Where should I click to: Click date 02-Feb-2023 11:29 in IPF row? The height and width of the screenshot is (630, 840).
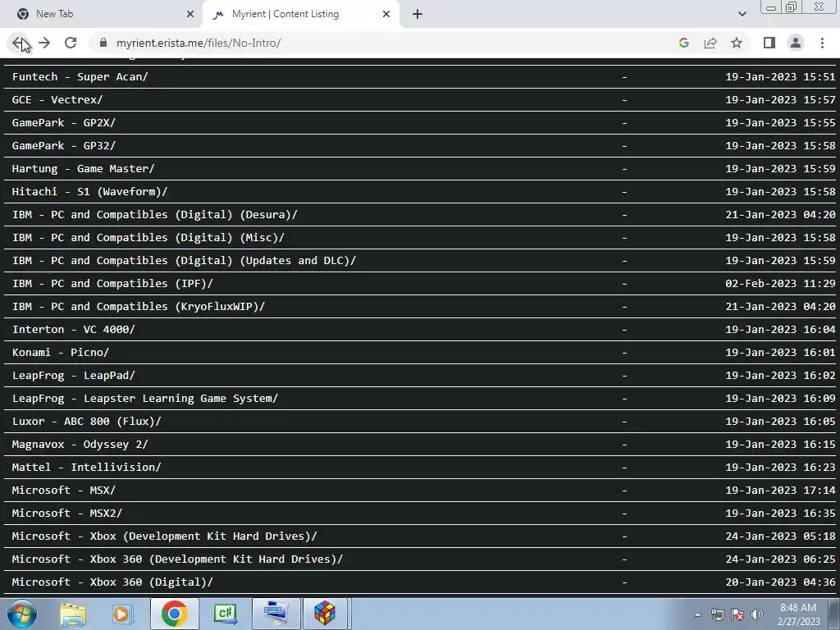pyautogui.click(x=780, y=283)
